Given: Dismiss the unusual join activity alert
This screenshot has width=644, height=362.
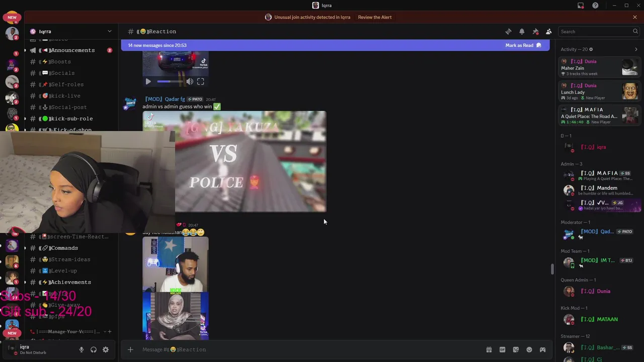Looking at the screenshot, I should [x=635, y=17].
